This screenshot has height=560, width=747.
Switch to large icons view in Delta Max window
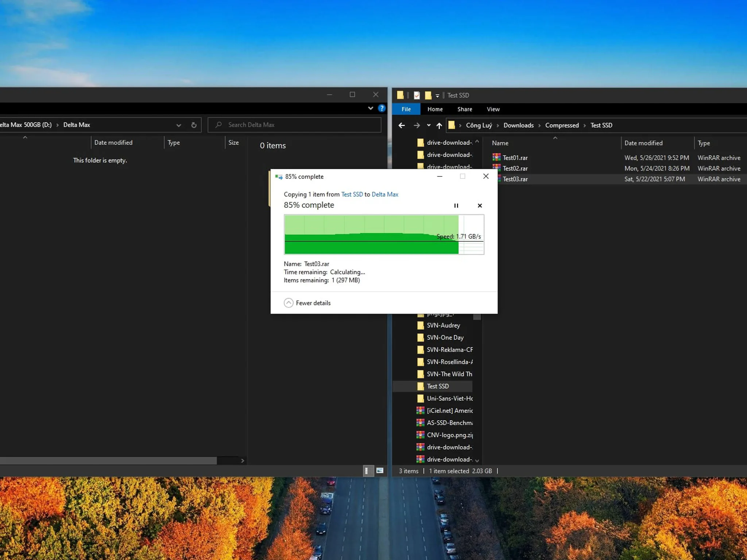pos(380,471)
